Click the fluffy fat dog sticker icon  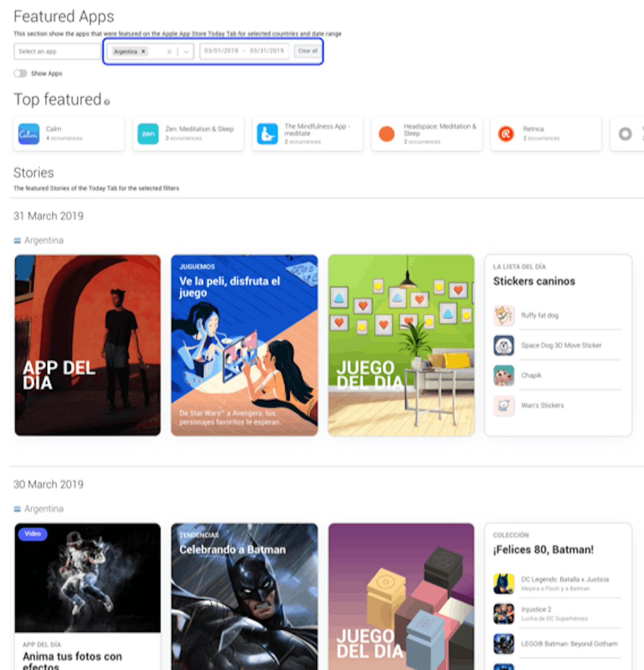coord(503,315)
